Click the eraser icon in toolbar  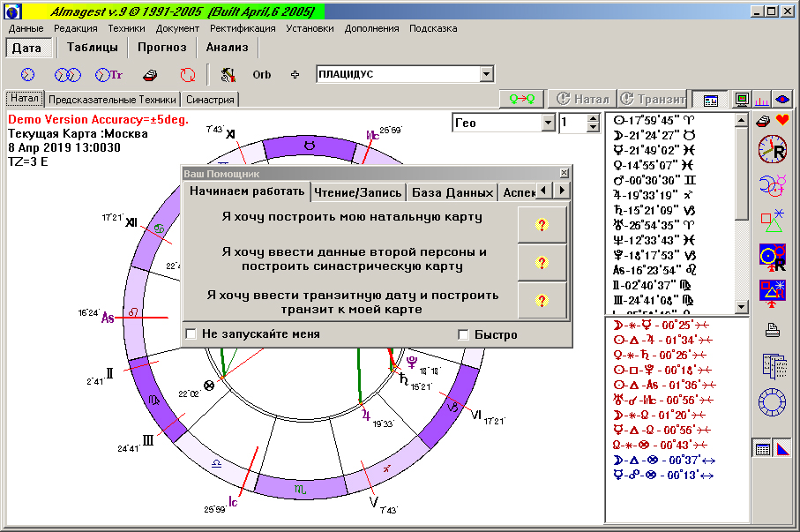tap(150, 76)
